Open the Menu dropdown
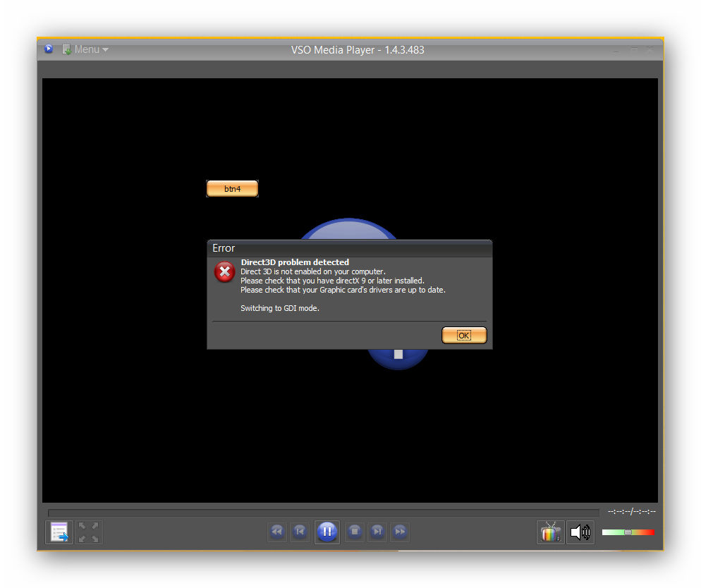Screen dimensions: 701x588 pyautogui.click(x=86, y=49)
